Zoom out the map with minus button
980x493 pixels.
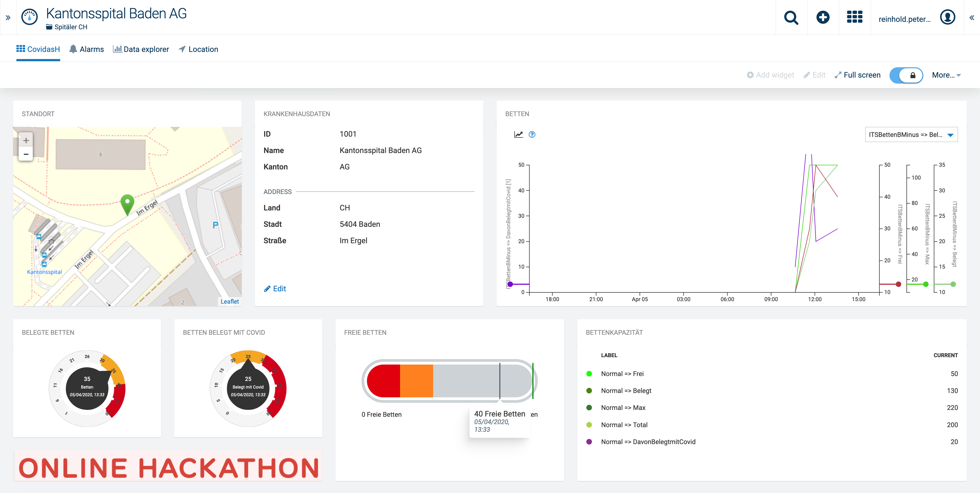tap(26, 154)
